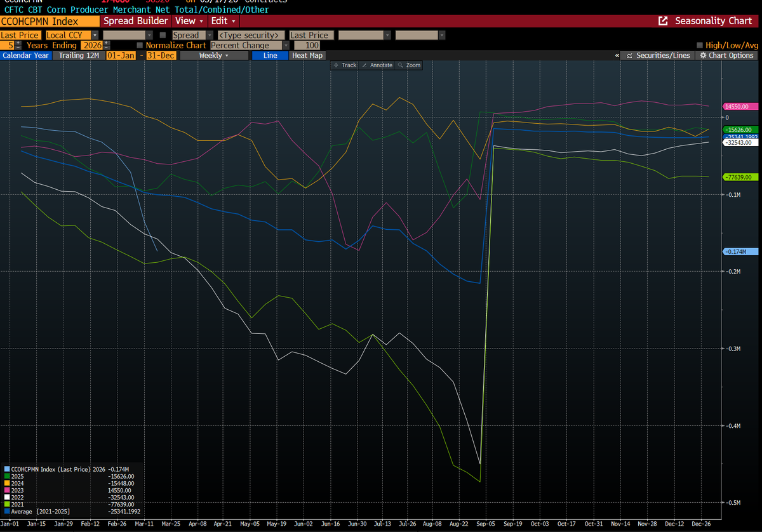Adjust the number-of-years stepper arrows

18,46
